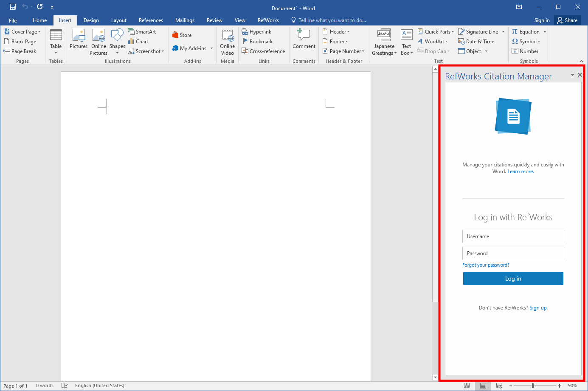Open the Shapes gallery
Viewport: 588px width, 391px height.
[117, 42]
